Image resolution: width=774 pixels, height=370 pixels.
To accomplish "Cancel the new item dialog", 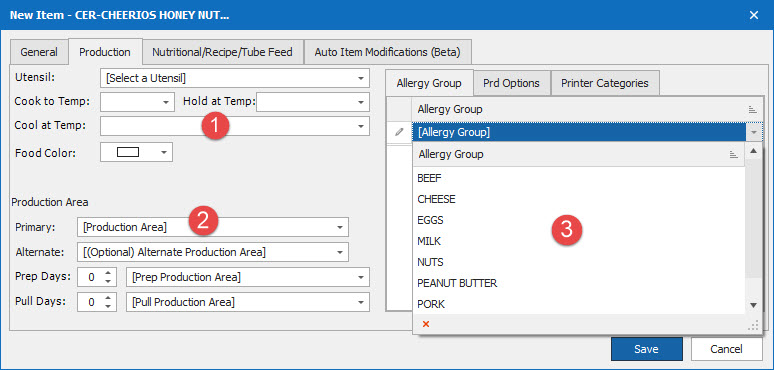I will [x=726, y=349].
